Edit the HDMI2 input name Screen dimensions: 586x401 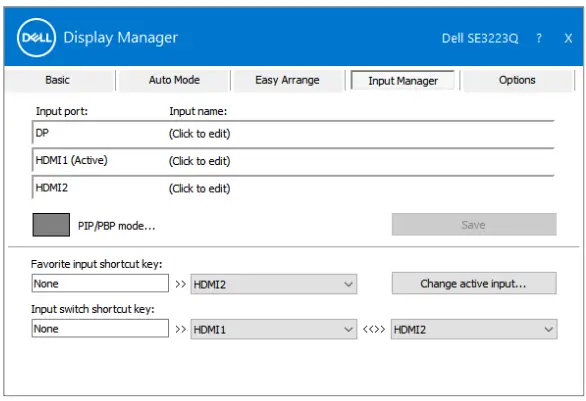click(199, 188)
